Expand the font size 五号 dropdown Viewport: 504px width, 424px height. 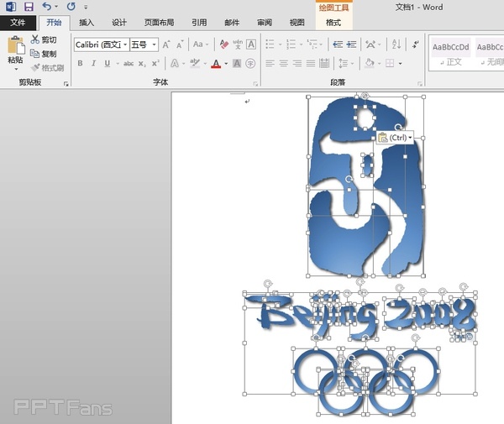click(x=152, y=44)
